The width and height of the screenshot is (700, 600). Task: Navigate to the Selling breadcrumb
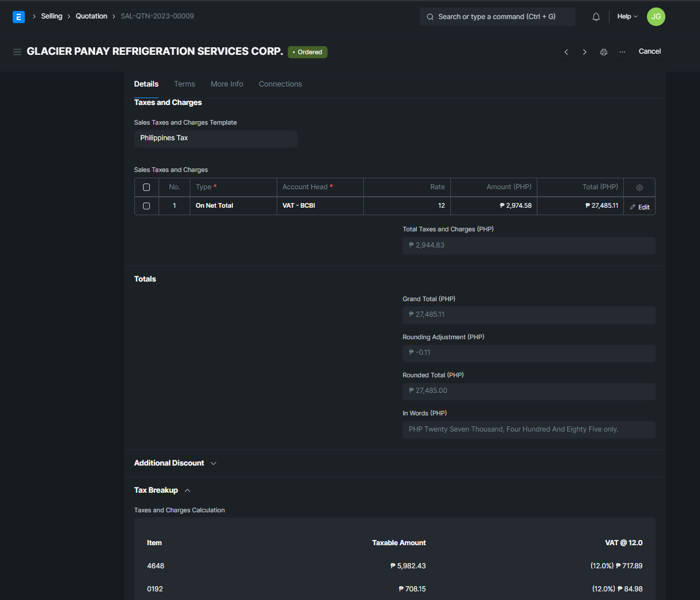(52, 16)
